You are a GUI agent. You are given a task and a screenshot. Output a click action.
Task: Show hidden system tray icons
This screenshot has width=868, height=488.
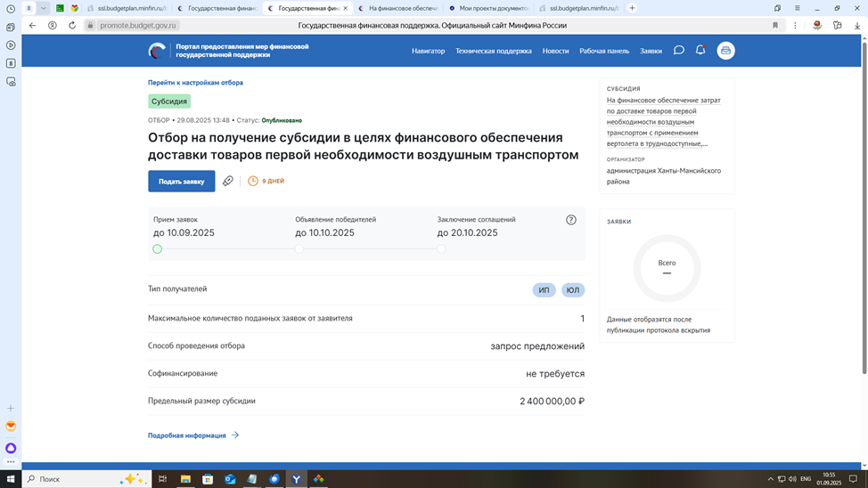point(771,479)
